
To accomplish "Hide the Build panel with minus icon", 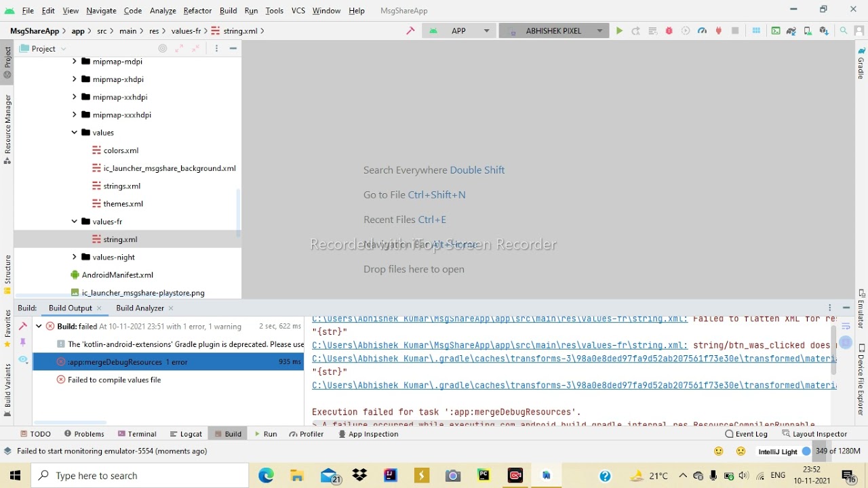I will click(x=846, y=308).
